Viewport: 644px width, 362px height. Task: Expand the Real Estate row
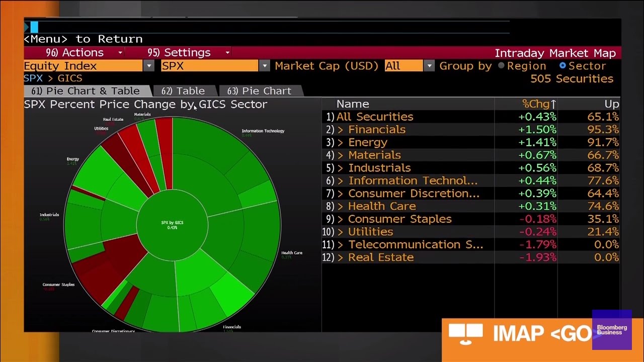click(x=341, y=257)
